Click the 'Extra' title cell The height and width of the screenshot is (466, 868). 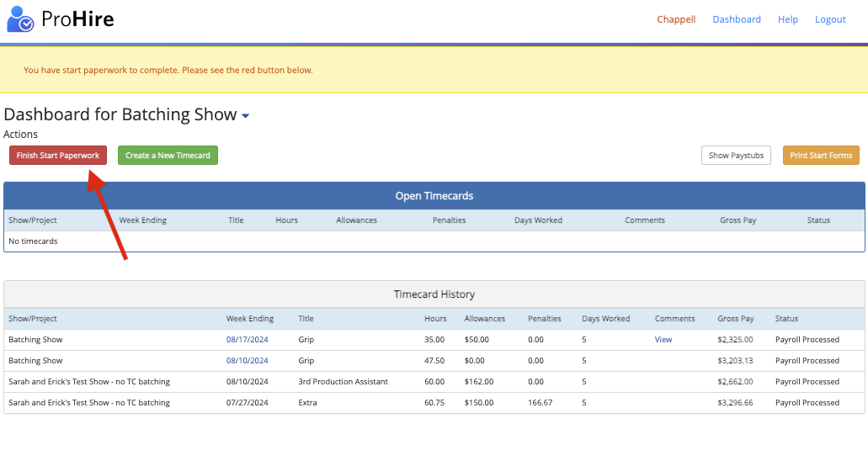308,402
